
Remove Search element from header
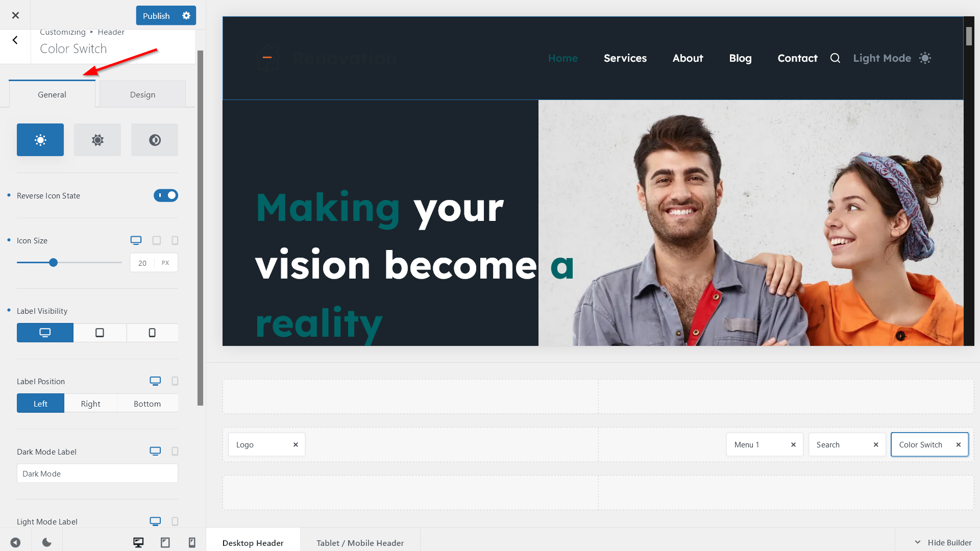tap(876, 444)
